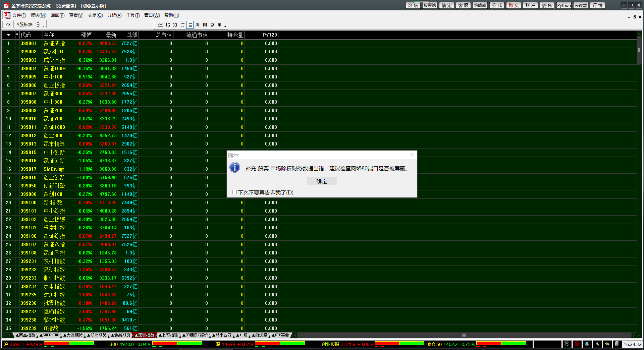Switch to the 金融期货 tab

pos(121,335)
